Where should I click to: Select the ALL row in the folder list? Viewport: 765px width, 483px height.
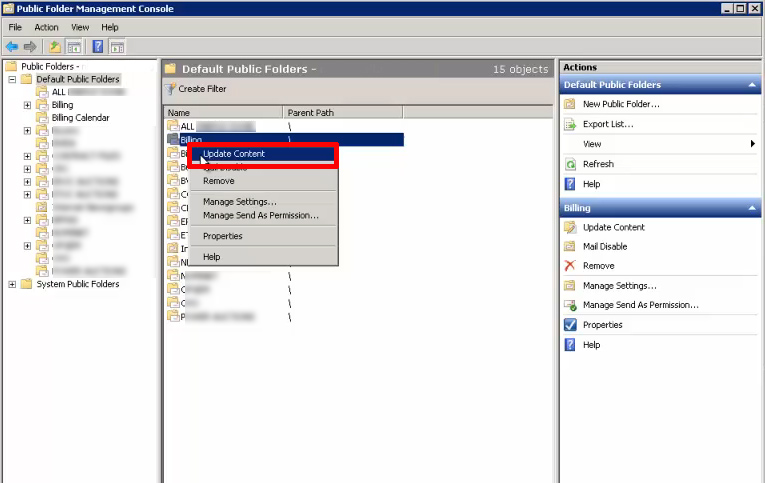click(285, 126)
